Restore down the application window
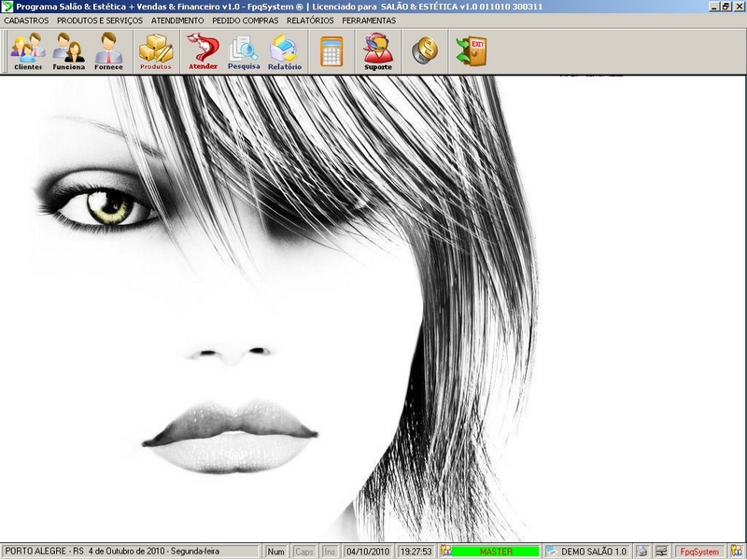The width and height of the screenshot is (747, 560). (726, 7)
